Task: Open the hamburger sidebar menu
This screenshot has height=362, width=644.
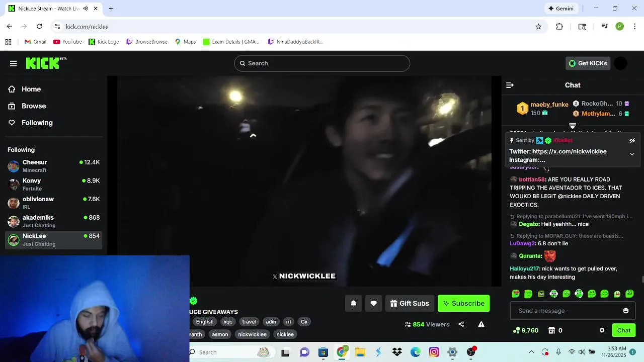Action: pos(14,63)
